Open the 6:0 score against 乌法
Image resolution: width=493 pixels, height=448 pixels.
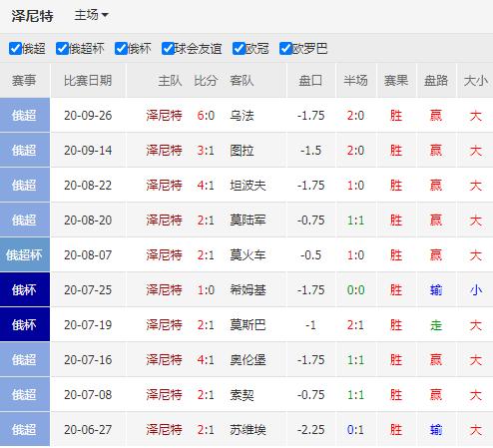[x=206, y=116]
